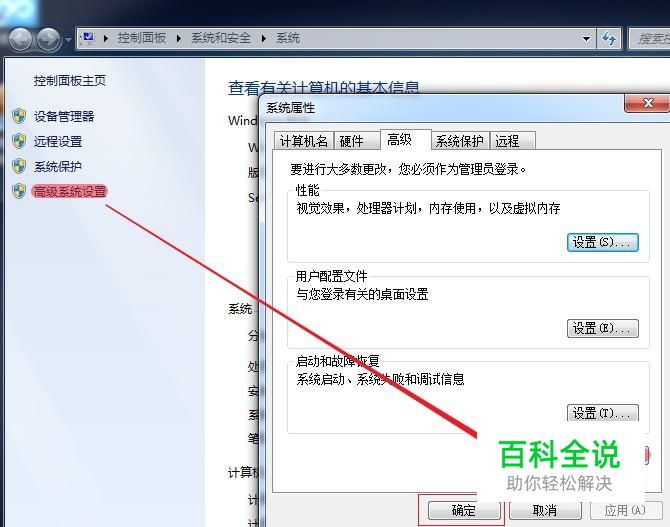Click the shield icon beside 设备管理器
Image resolution: width=670 pixels, height=527 pixels.
click(19, 116)
